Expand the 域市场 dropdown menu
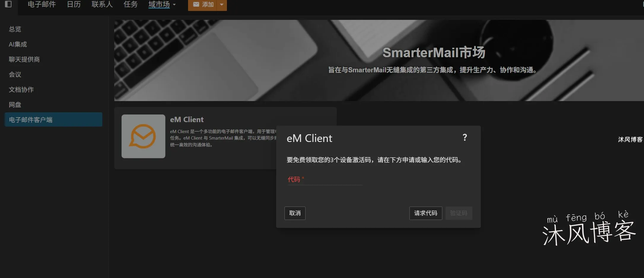This screenshot has width=644, height=278. point(162,4)
